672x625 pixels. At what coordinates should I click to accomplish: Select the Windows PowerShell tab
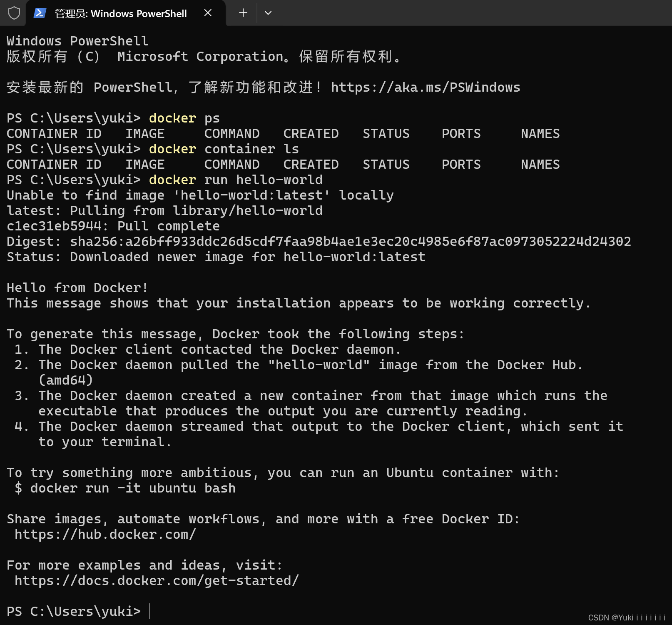pos(126,13)
